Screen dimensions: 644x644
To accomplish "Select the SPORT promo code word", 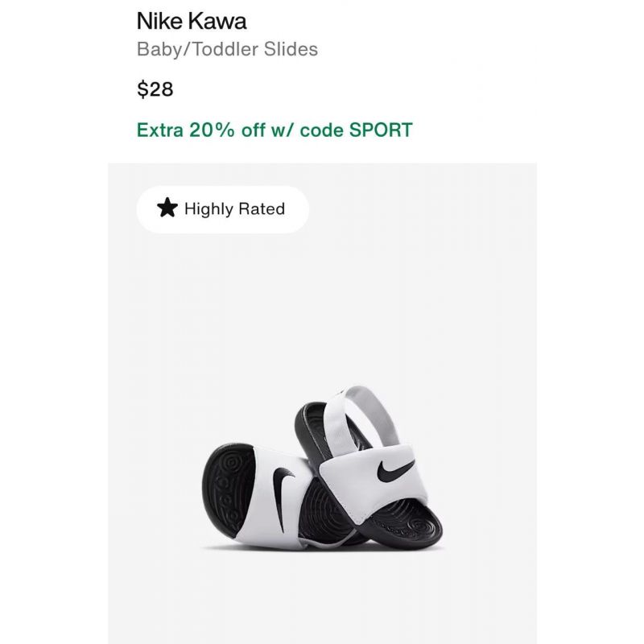I will click(381, 130).
